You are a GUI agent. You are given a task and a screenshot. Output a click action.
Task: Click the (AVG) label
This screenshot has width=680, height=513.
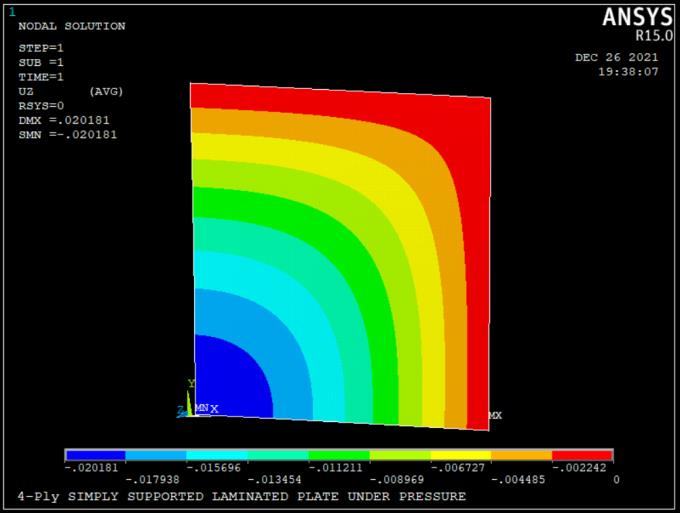(106, 91)
